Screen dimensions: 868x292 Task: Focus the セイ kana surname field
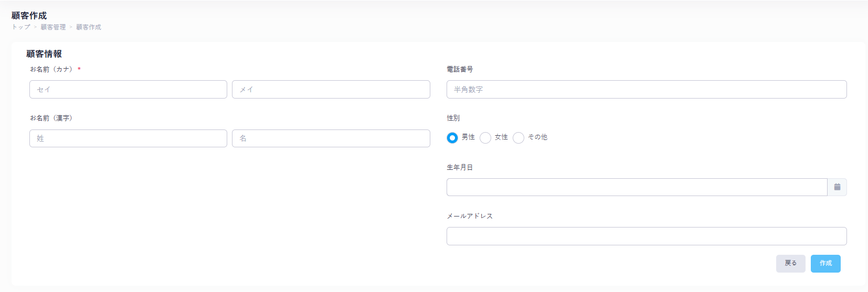point(128,90)
